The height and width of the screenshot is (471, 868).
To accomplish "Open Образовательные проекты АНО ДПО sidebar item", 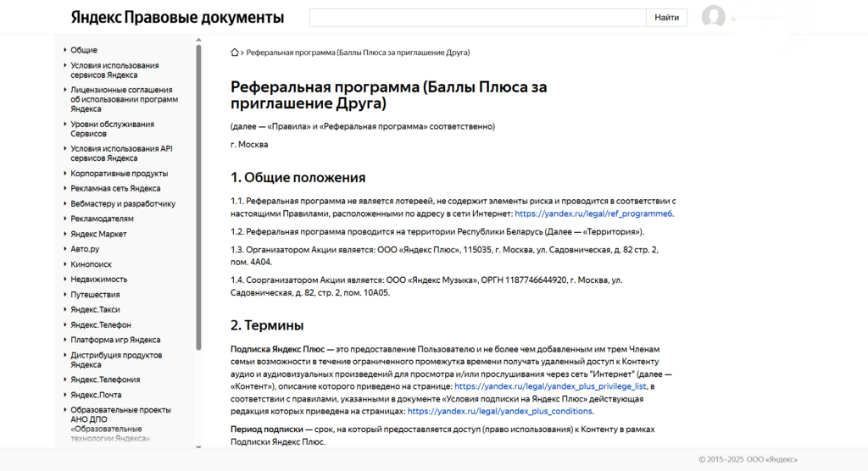I will [x=120, y=424].
